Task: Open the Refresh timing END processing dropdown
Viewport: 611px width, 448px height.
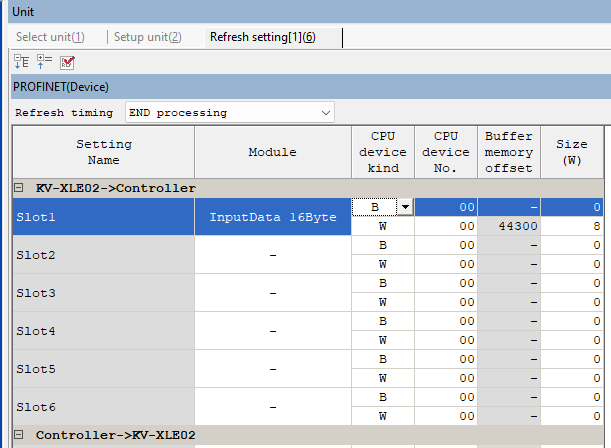Action: pos(230,113)
